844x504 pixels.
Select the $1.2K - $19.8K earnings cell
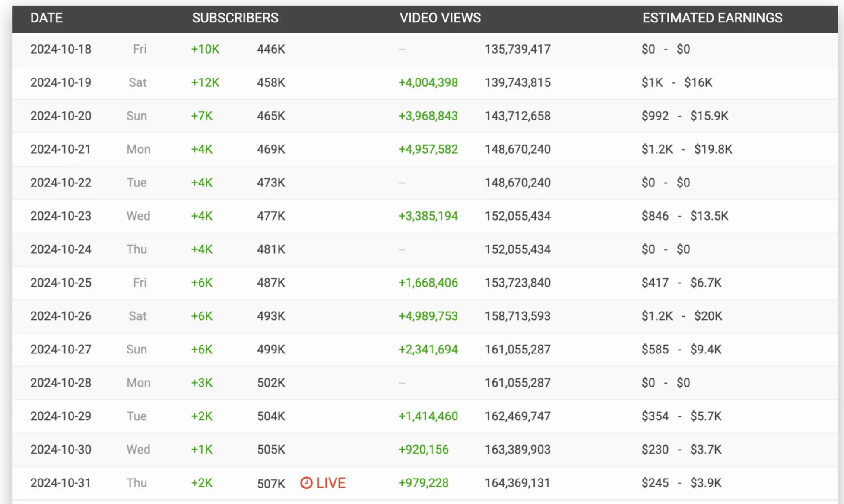tap(686, 149)
